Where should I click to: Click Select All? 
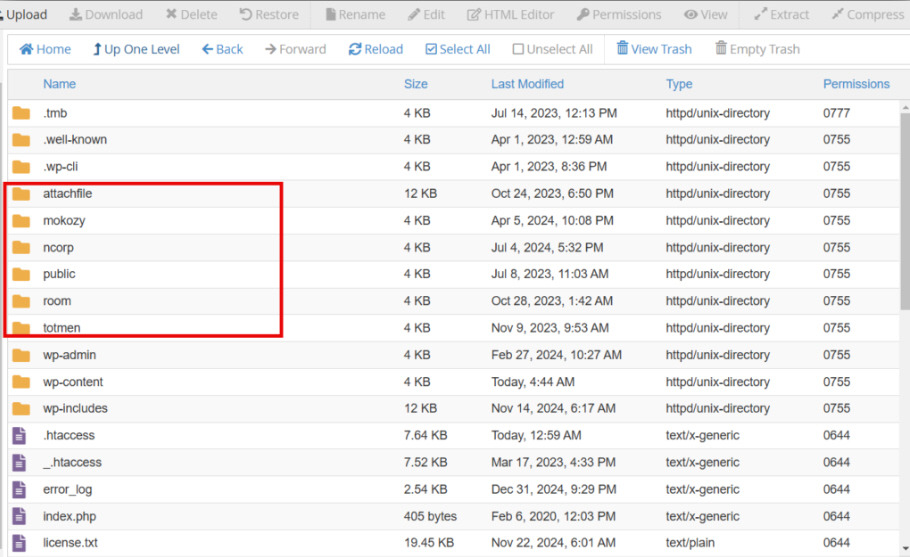(x=458, y=49)
